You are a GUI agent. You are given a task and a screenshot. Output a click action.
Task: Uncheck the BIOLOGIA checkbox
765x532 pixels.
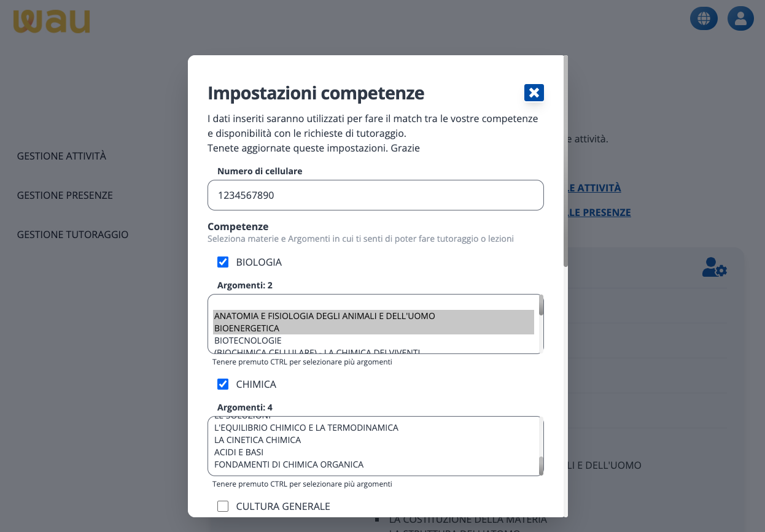coord(223,263)
